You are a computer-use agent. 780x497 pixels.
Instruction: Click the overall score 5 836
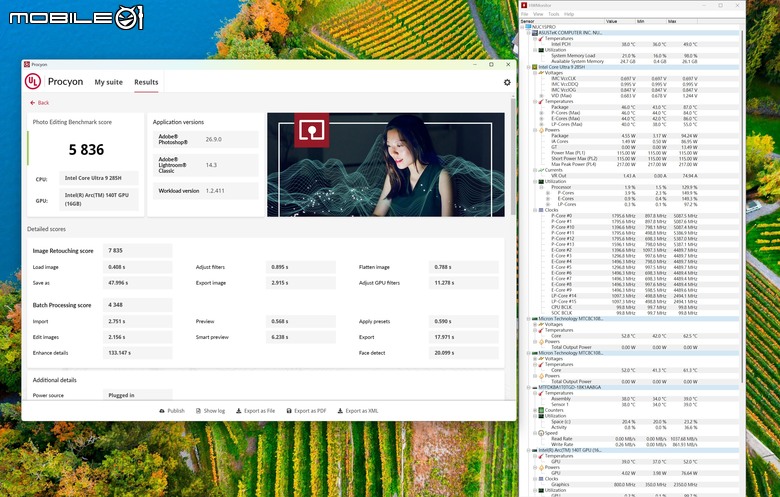87,150
